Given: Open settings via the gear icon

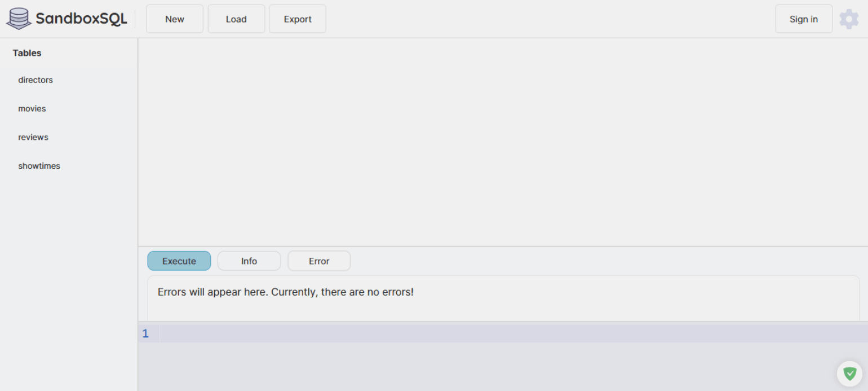Looking at the screenshot, I should [x=849, y=19].
